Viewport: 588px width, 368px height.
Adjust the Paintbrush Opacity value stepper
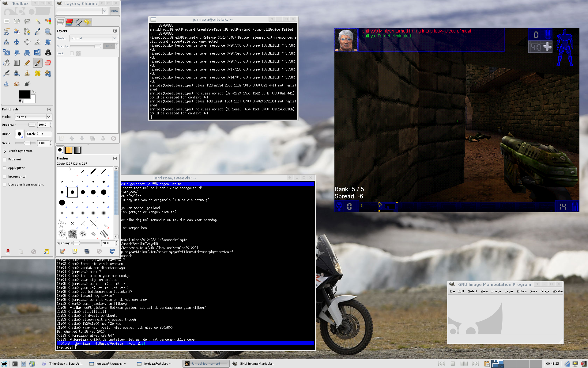[51, 125]
